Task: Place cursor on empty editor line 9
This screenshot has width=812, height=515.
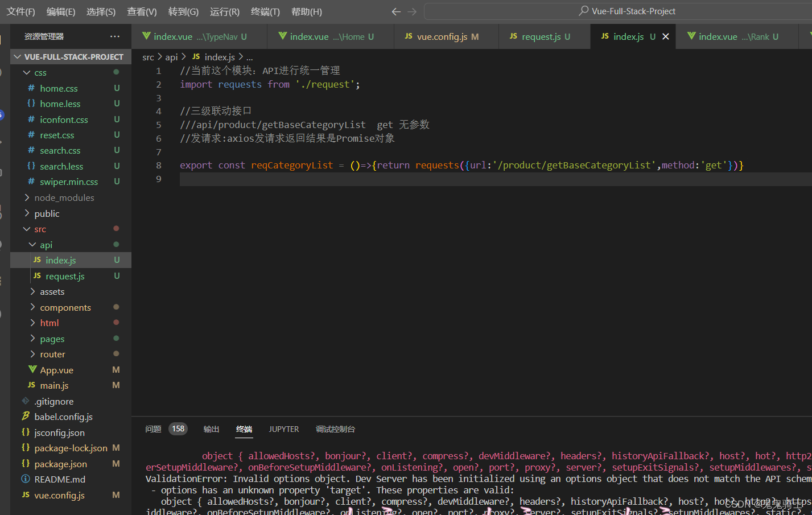Action: tap(495, 179)
